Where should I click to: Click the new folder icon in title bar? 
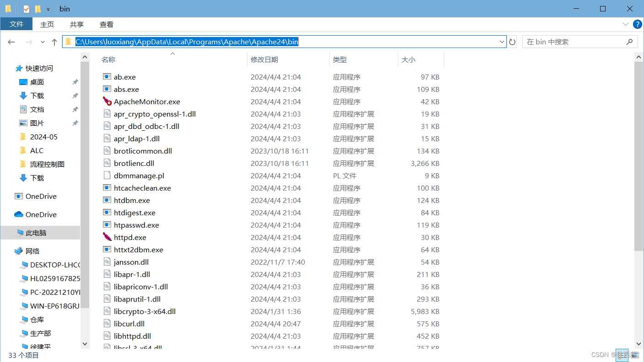click(x=38, y=9)
